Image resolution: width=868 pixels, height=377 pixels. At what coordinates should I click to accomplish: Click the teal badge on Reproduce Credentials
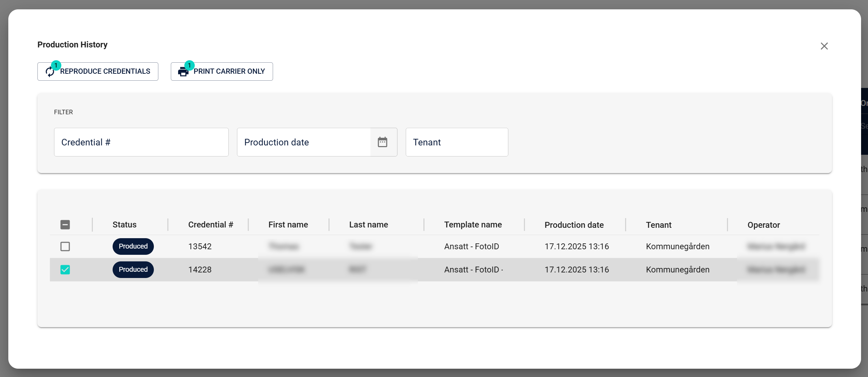pos(56,65)
